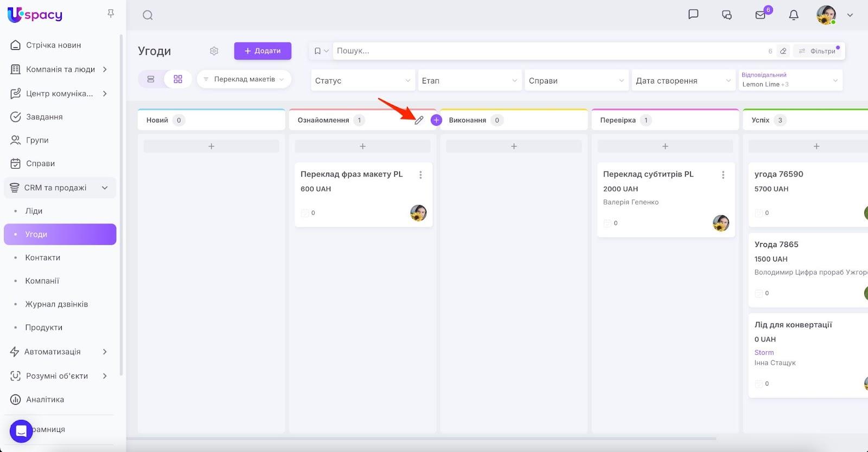Click the user profile avatar
The image size is (868, 452).
point(826,15)
